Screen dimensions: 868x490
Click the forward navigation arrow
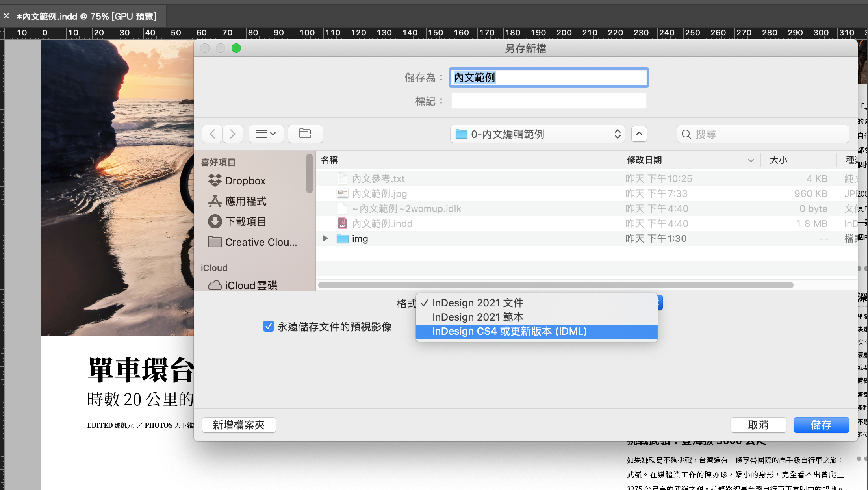coord(233,134)
